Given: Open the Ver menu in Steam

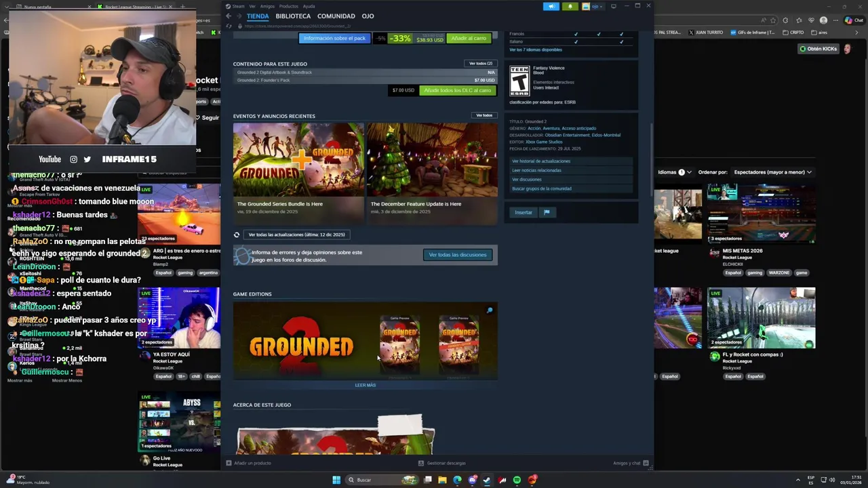Looking at the screenshot, I should pos(252,6).
